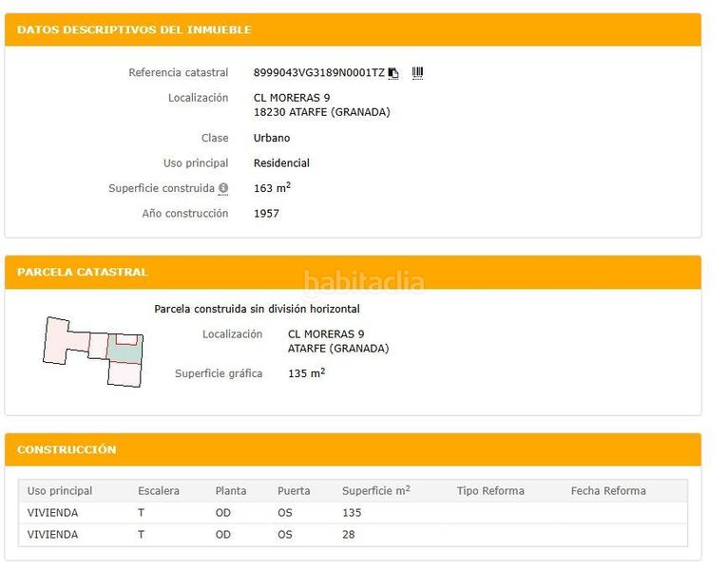Click the Planta column header
The height and width of the screenshot is (570, 728).
pyautogui.click(x=231, y=491)
